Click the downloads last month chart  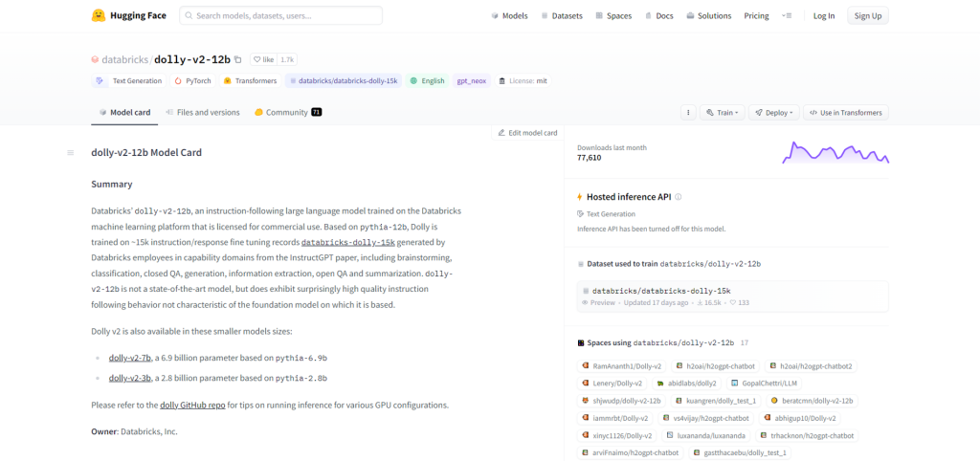click(835, 152)
